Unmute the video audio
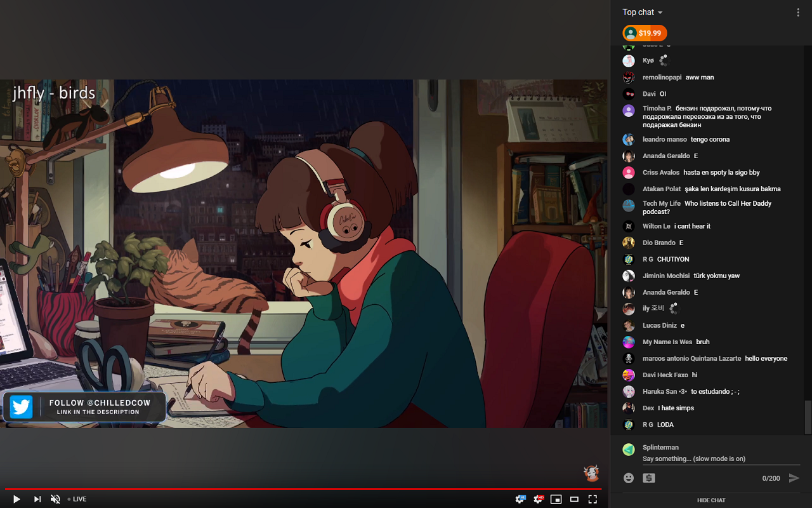Image resolution: width=812 pixels, height=508 pixels. coord(55,499)
